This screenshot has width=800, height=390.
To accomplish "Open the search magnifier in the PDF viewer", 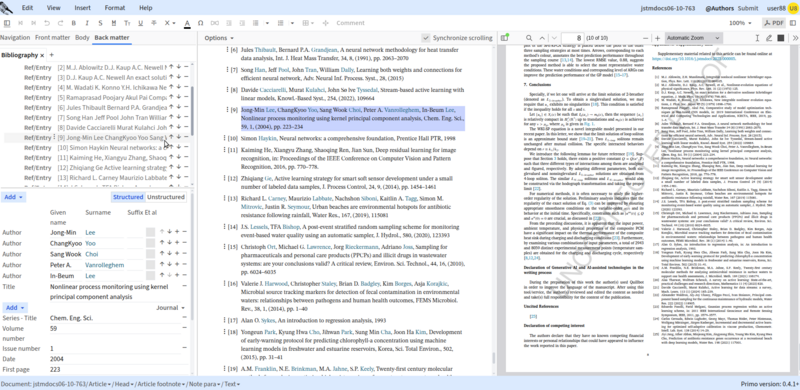I will 529,38.
